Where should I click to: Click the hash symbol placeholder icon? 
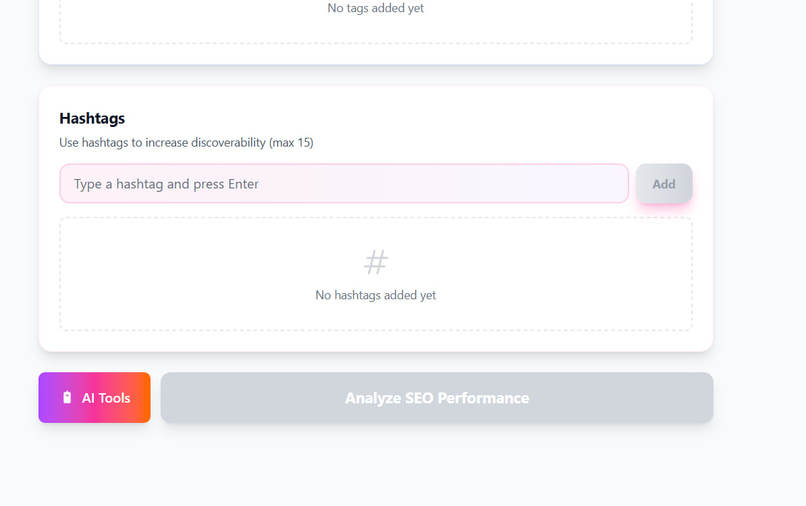pos(376,262)
